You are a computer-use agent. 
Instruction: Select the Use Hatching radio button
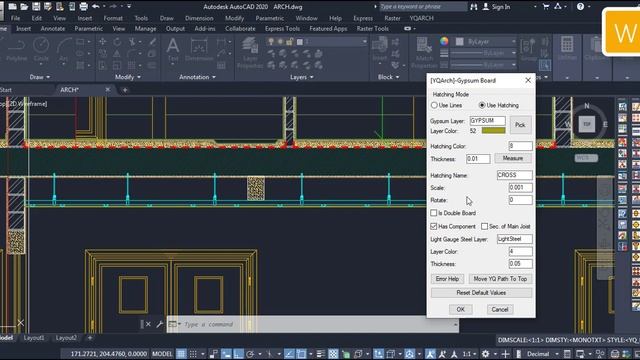coord(482,105)
